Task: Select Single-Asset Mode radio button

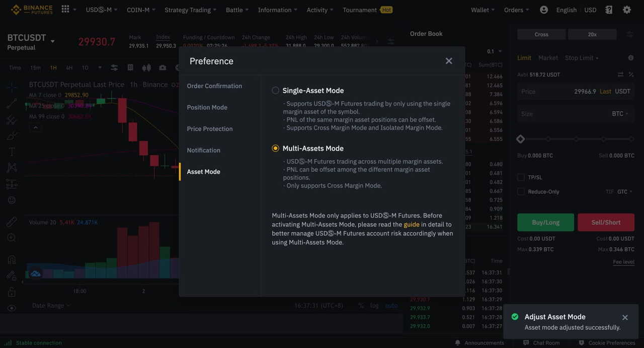Action: [275, 91]
